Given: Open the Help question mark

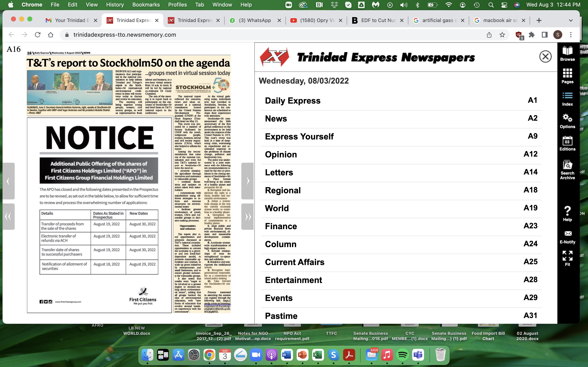Looking at the screenshot, I should tap(567, 214).
